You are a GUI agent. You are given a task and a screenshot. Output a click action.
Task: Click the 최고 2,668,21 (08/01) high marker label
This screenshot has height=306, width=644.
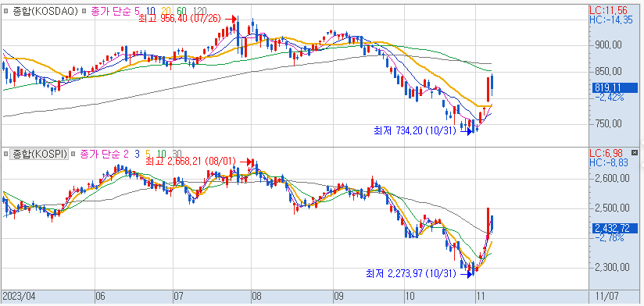pyautogui.click(x=191, y=162)
